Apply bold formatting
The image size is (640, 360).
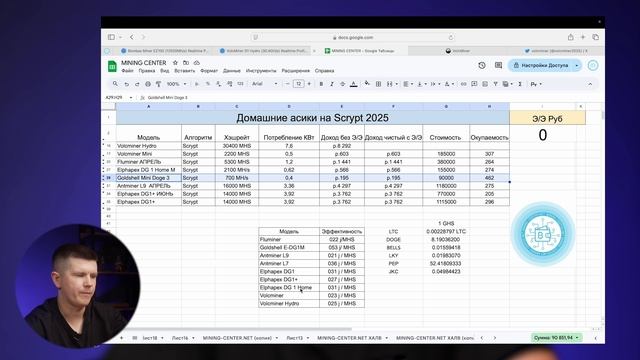321,84
